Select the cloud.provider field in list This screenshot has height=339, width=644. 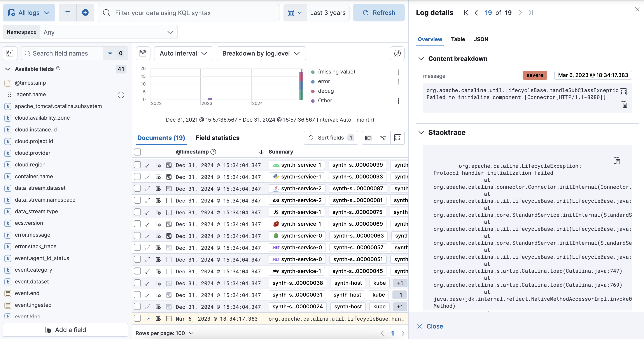pyautogui.click(x=33, y=153)
